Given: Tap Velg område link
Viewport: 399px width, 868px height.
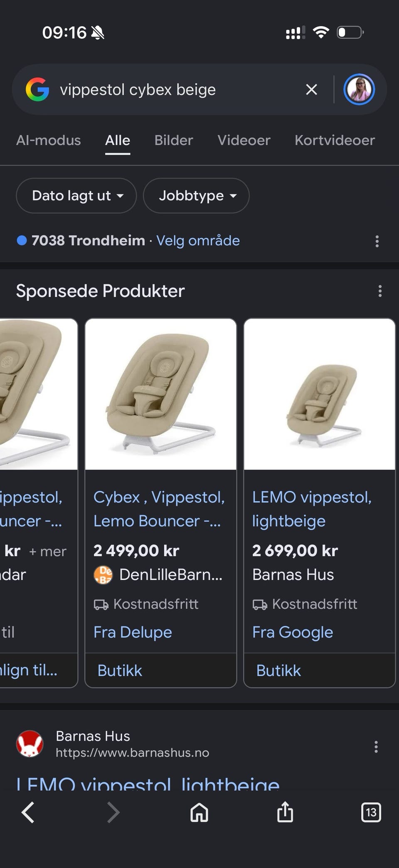Looking at the screenshot, I should click(198, 240).
